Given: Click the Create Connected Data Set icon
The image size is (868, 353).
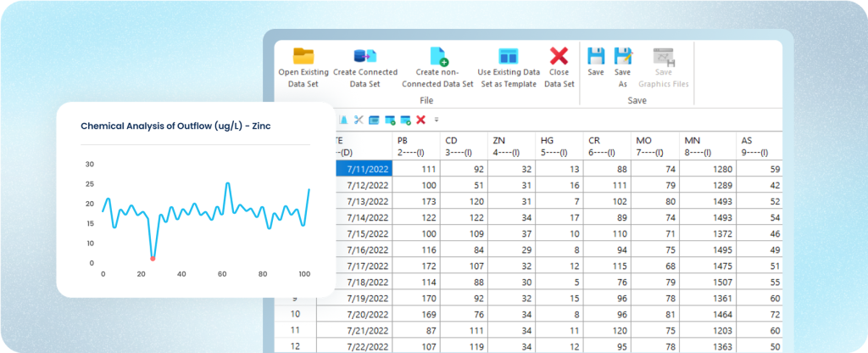Looking at the screenshot, I should click(x=364, y=57).
